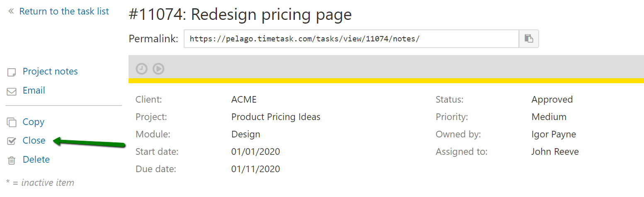Click the clock icon in gray toolbar
This screenshot has width=644, height=197.
pyautogui.click(x=142, y=69)
